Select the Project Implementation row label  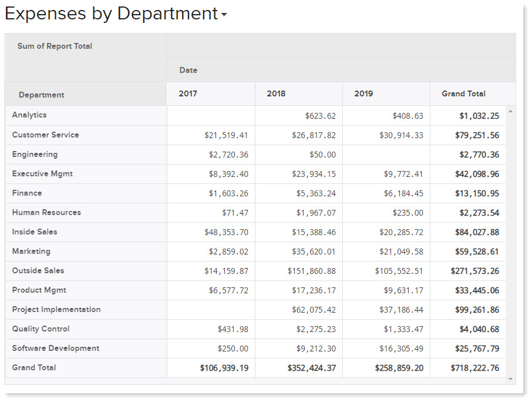[56, 309]
